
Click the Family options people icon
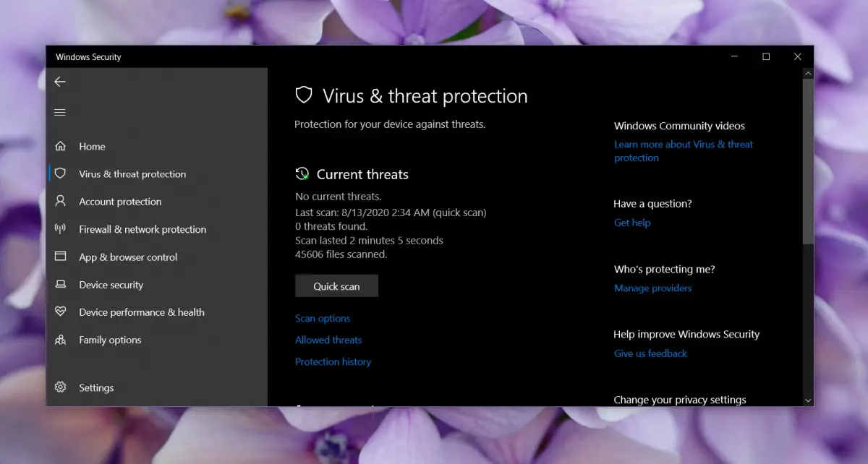[61, 340]
